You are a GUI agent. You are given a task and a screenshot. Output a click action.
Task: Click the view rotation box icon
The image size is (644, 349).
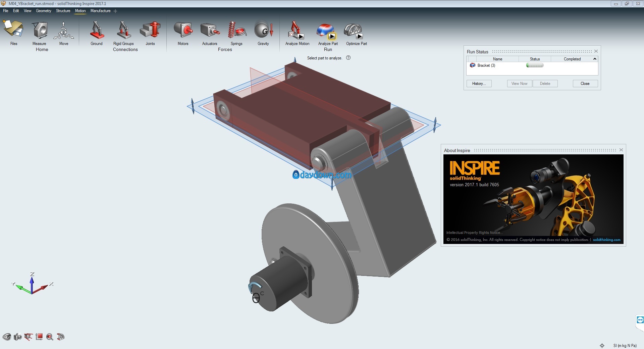[29, 337]
